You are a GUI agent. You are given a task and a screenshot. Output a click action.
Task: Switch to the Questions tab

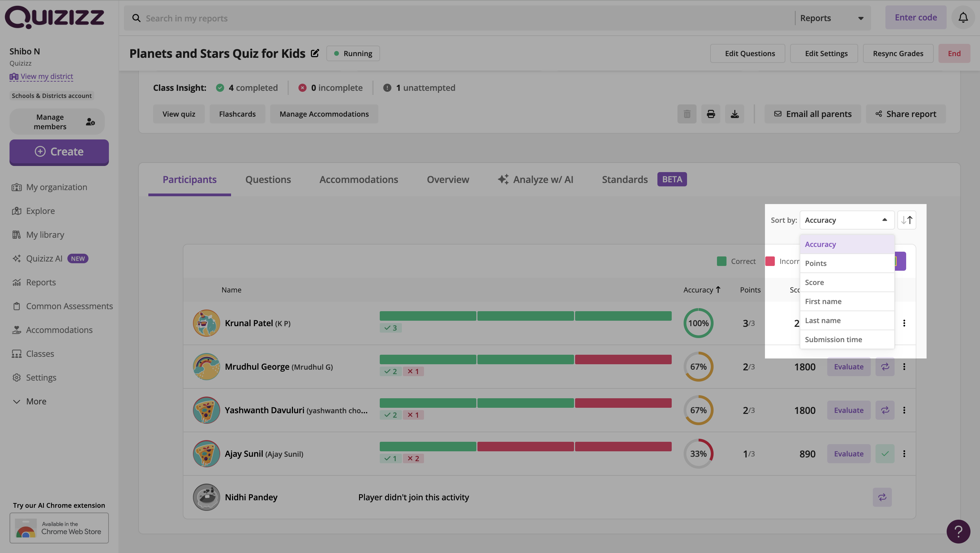click(268, 180)
